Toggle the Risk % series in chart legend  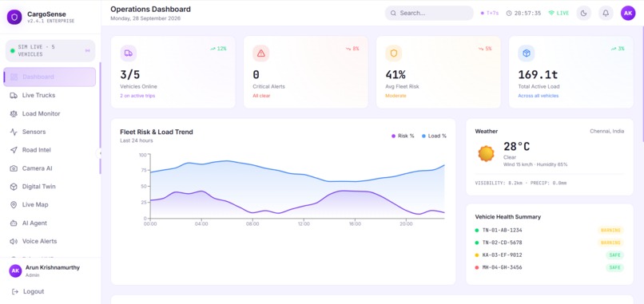pyautogui.click(x=403, y=136)
